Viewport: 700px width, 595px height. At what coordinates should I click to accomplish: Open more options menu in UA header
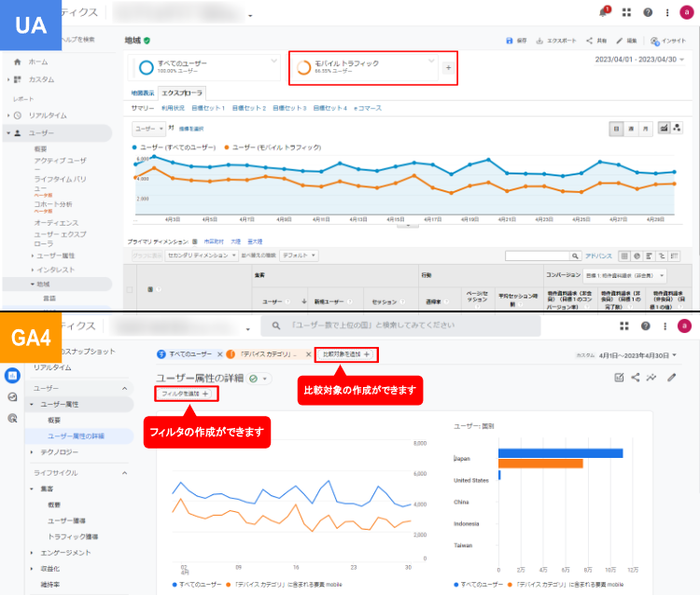click(667, 12)
